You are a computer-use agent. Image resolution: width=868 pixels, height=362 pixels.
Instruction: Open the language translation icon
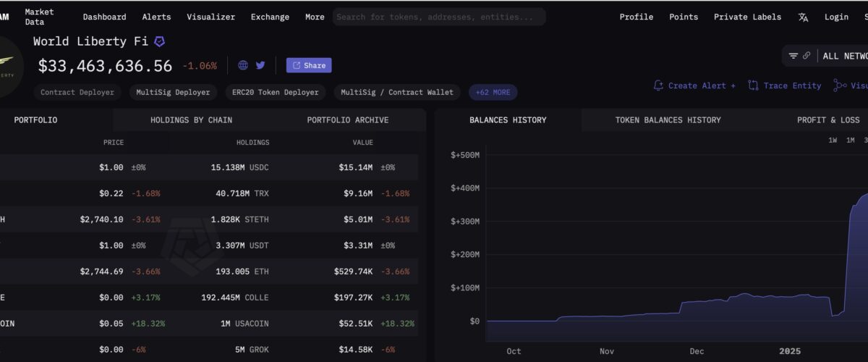click(x=803, y=17)
